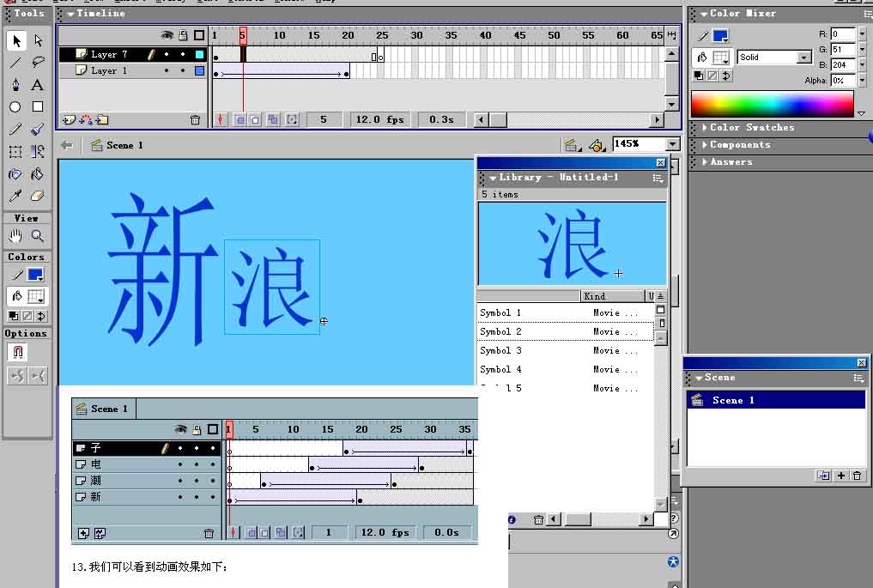Delete layer with timeline trash icon

195,119
